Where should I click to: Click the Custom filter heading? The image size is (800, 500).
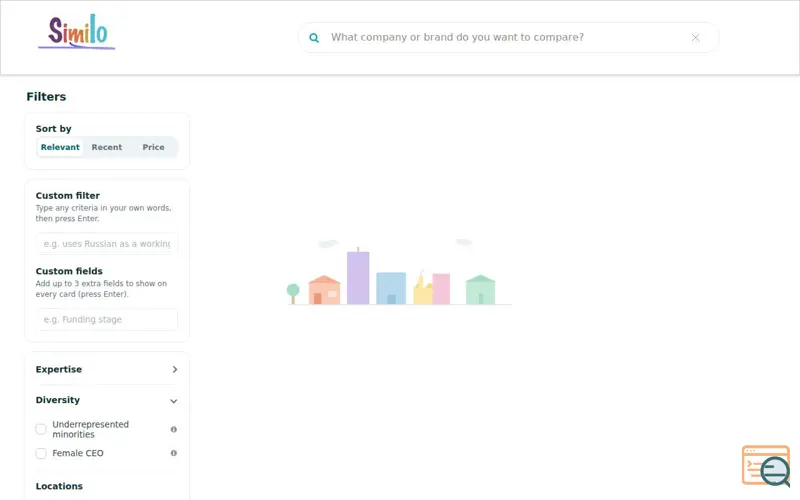68,195
